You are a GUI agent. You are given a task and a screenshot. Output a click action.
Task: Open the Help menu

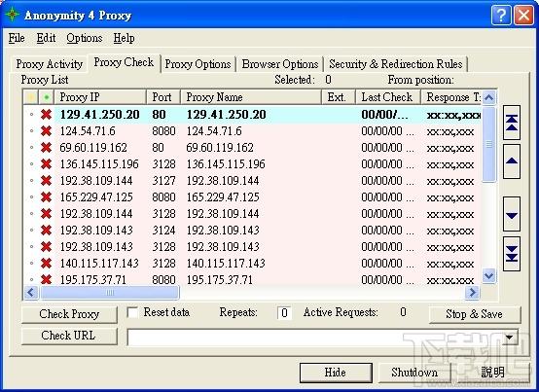(x=125, y=38)
